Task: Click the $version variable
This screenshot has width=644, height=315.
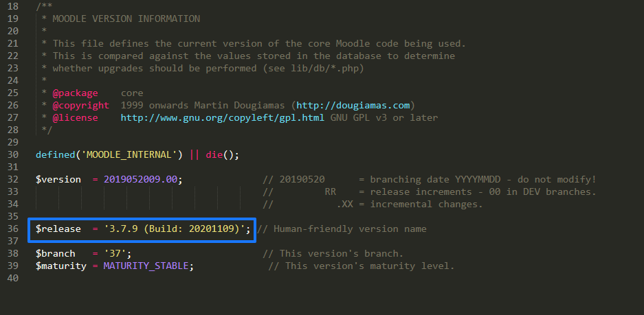Action: click(x=58, y=180)
